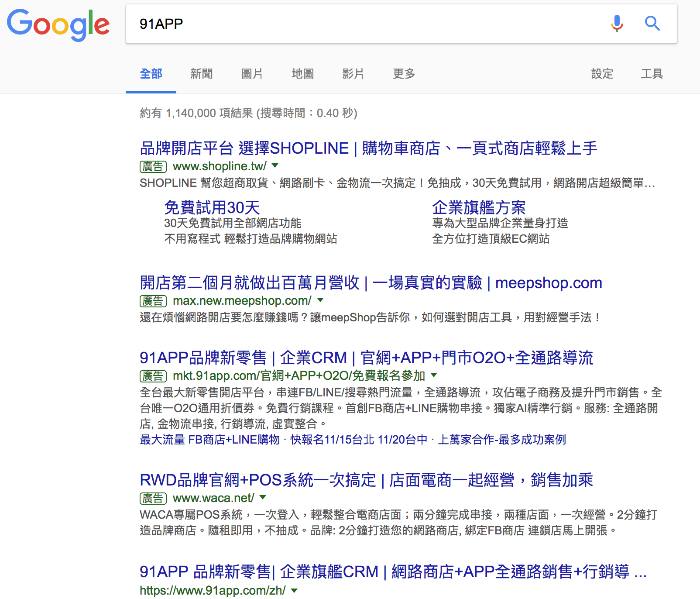Open meepshop 開店第二個月 ad title
Image resolution: width=700 pixels, height=599 pixels.
click(371, 283)
